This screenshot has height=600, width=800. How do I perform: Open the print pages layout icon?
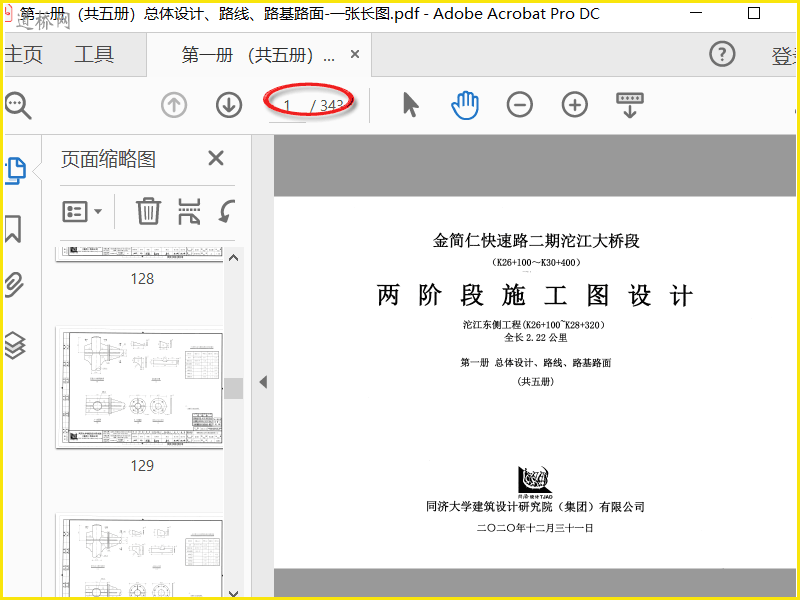189,211
